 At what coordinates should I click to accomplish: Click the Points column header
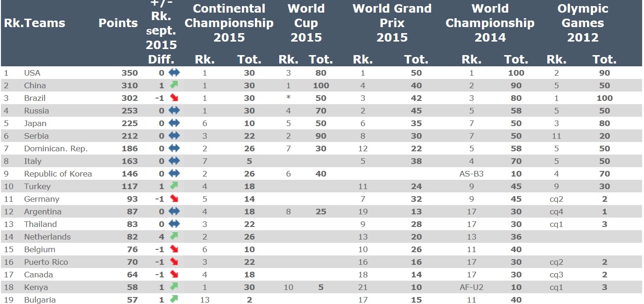click(118, 23)
